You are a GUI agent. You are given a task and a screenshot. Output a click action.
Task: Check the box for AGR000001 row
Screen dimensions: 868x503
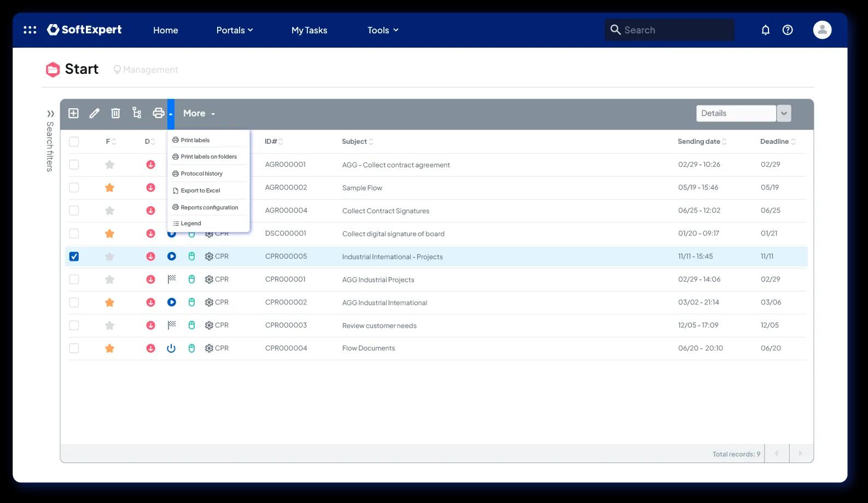click(74, 165)
